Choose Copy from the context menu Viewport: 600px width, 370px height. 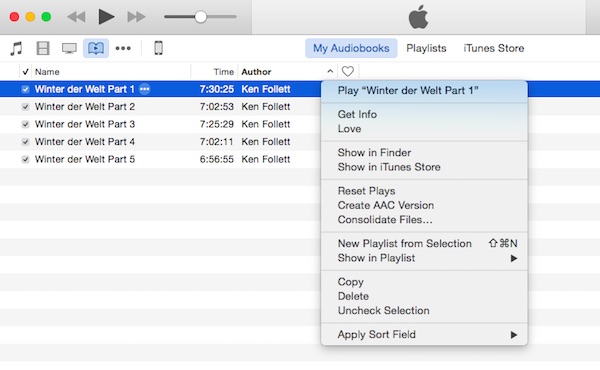[424, 282]
